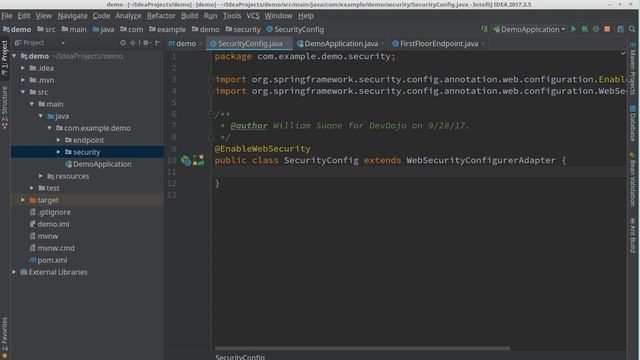Select pom.xml in the project tree
The image size is (640, 360).
tap(48, 260)
